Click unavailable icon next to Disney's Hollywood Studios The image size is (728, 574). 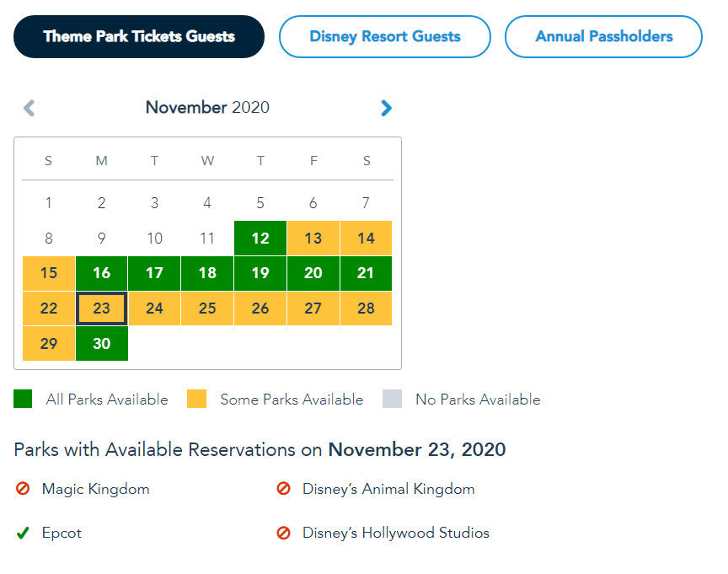click(284, 533)
